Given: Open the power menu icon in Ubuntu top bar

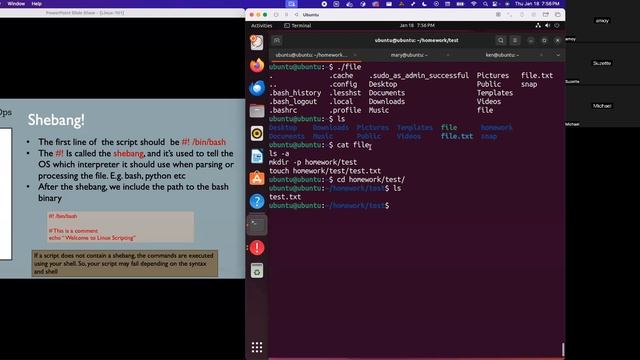Looking at the screenshot, I should 557,25.
